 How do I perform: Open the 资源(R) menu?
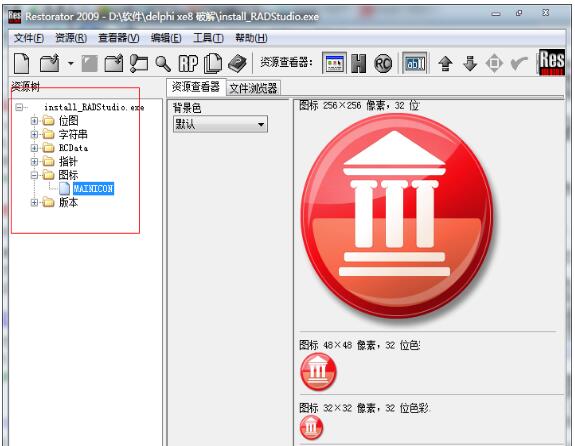point(71,38)
